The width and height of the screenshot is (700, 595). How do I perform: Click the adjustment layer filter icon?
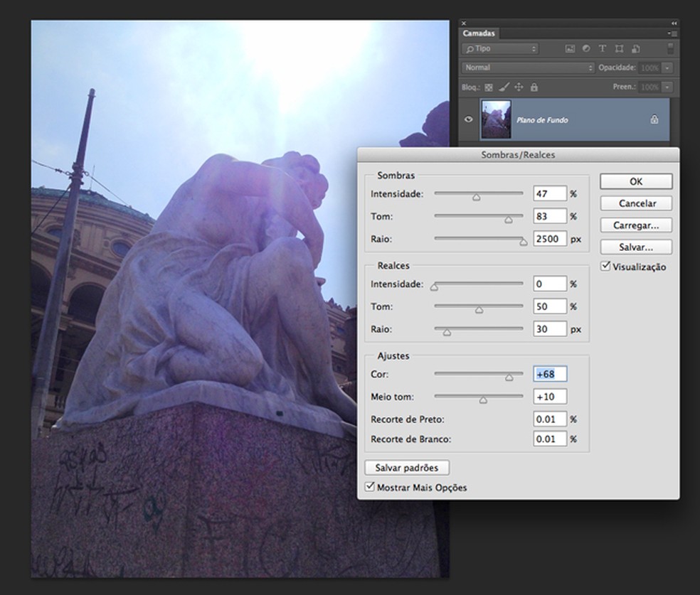[586, 49]
